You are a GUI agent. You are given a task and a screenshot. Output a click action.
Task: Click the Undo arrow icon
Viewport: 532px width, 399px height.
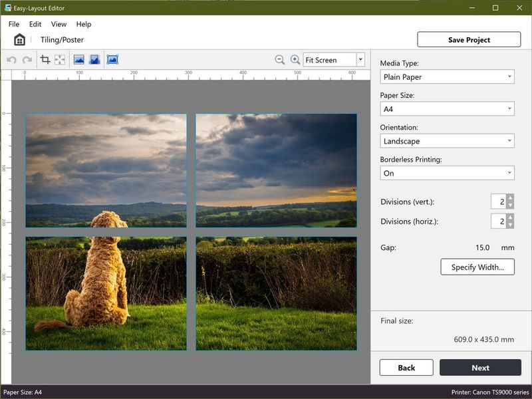tap(12, 59)
